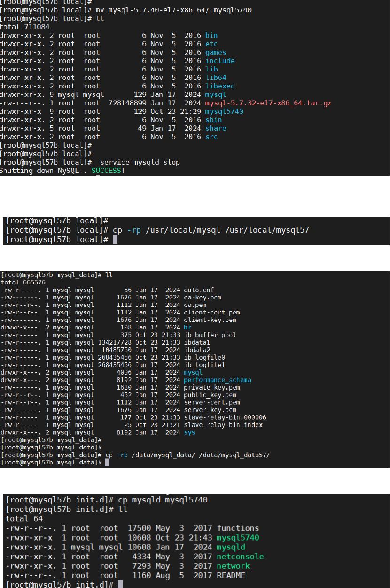Click the cursor block after the cp -rp command
The image size is (390, 588).
[115, 240]
